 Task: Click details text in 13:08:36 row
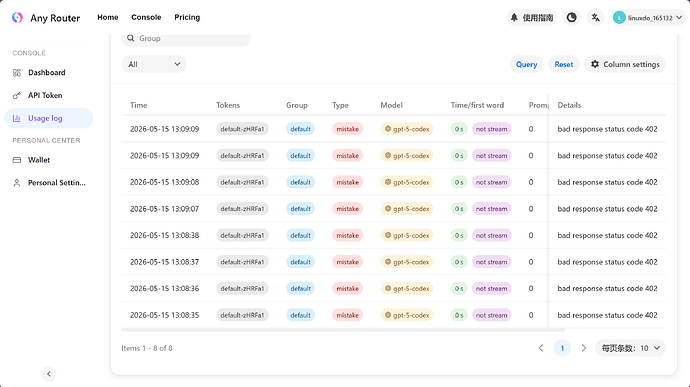[607, 288]
